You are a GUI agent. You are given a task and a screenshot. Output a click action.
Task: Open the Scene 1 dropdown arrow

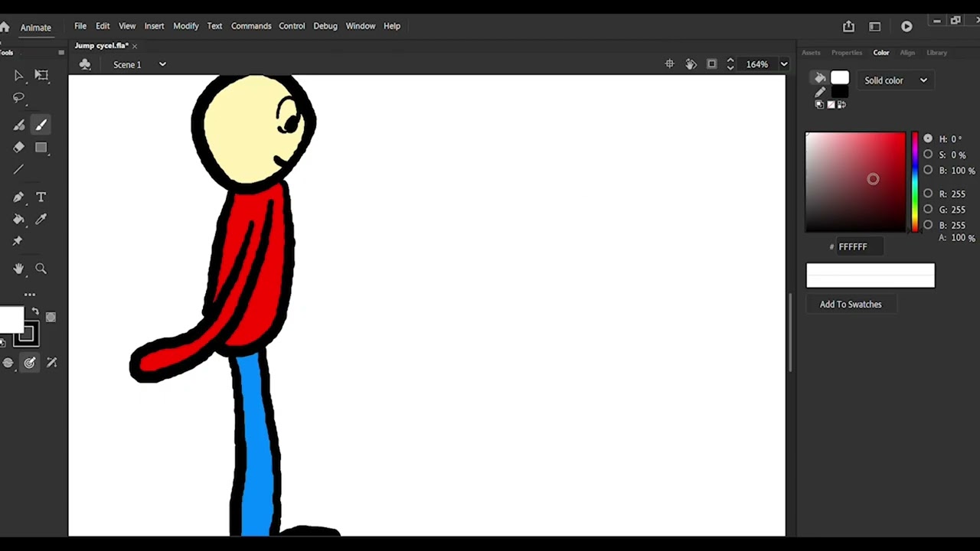(x=162, y=64)
